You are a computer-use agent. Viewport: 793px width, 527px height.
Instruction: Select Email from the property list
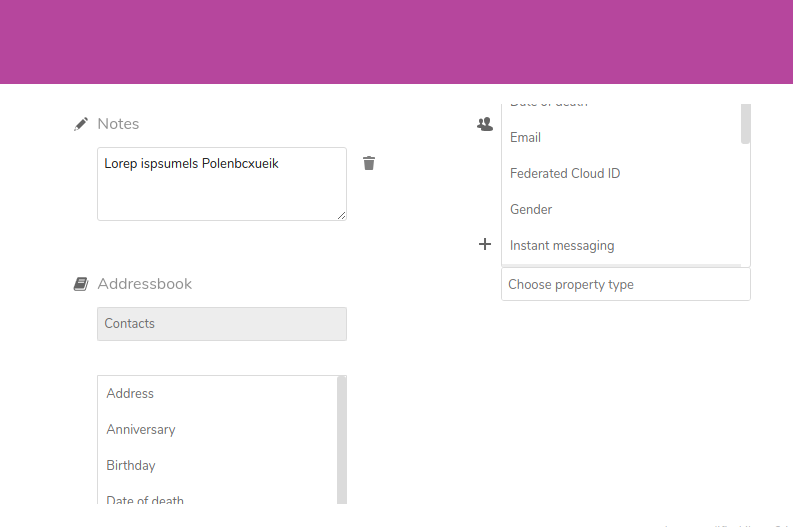(621, 138)
